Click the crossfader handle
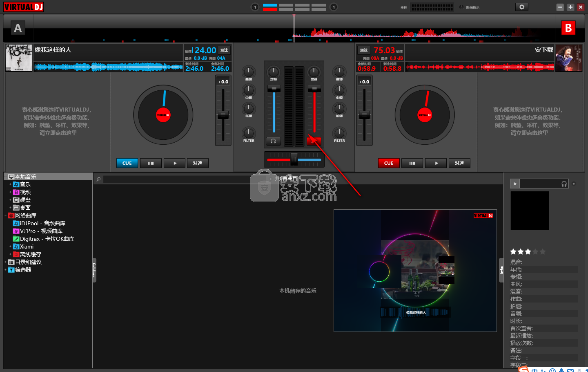Image resolution: width=588 pixels, height=372 pixels. pyautogui.click(x=294, y=159)
